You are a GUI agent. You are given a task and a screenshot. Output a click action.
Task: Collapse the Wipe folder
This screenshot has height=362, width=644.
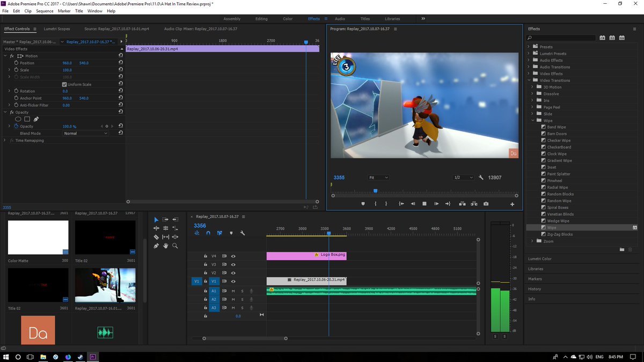tap(533, 121)
